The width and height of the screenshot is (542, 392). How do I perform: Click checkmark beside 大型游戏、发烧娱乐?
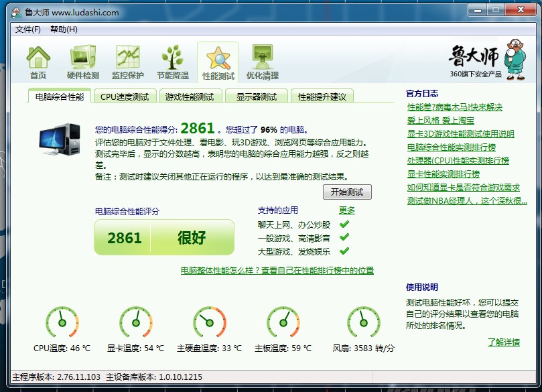(x=344, y=251)
